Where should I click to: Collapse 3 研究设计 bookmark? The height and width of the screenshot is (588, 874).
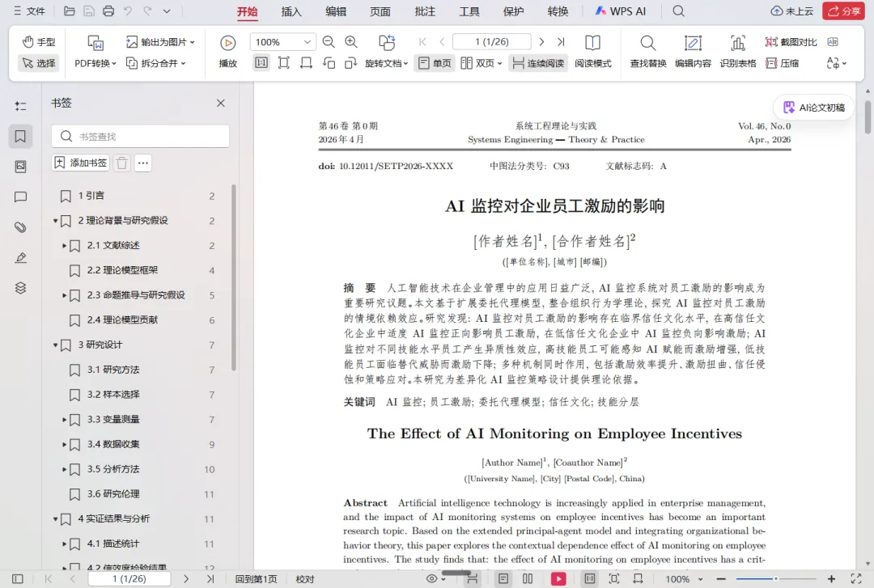(55, 345)
